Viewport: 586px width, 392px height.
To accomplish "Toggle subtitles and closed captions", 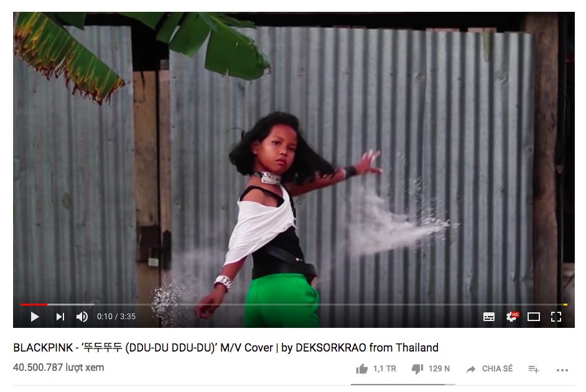I will (x=488, y=317).
